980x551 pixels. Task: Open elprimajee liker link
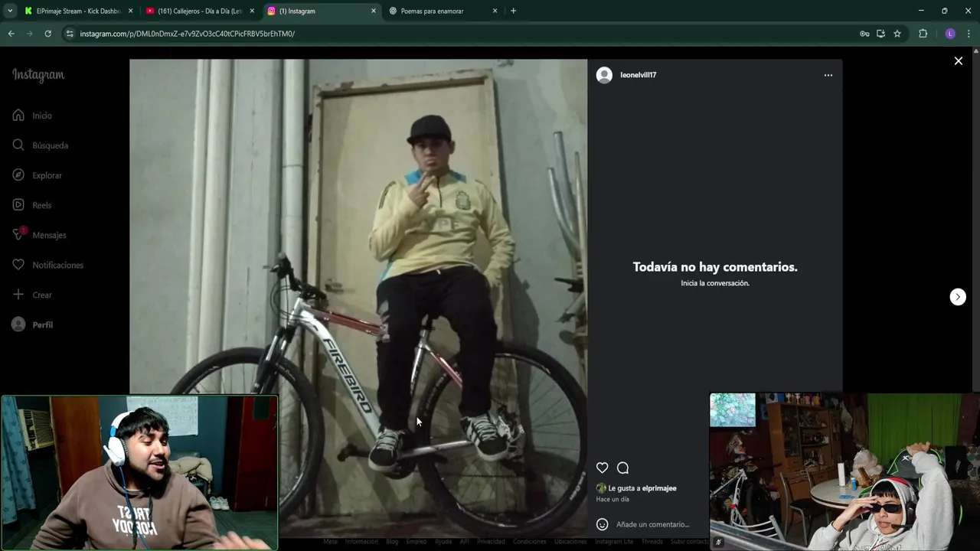(x=659, y=488)
